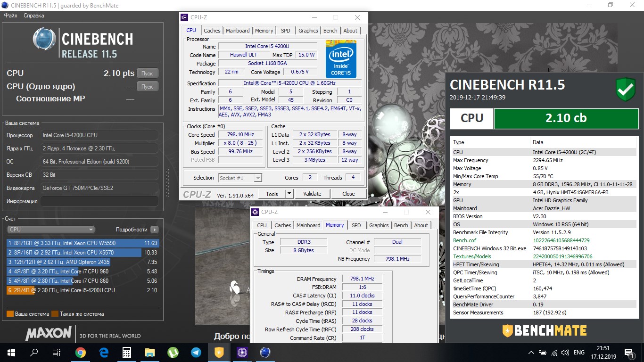
Task: Click the Close button in CPU-Z
Action: [348, 194]
